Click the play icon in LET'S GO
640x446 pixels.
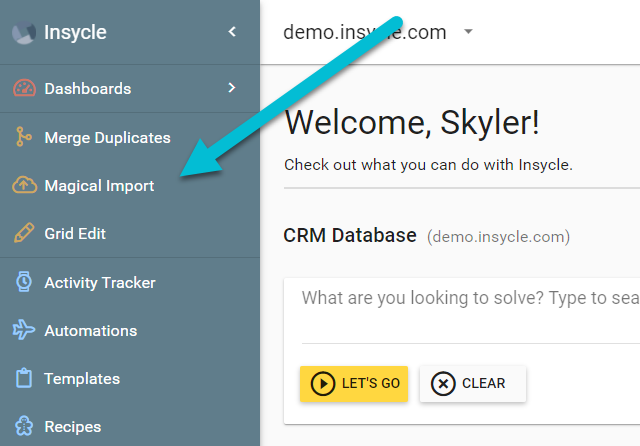coord(323,384)
